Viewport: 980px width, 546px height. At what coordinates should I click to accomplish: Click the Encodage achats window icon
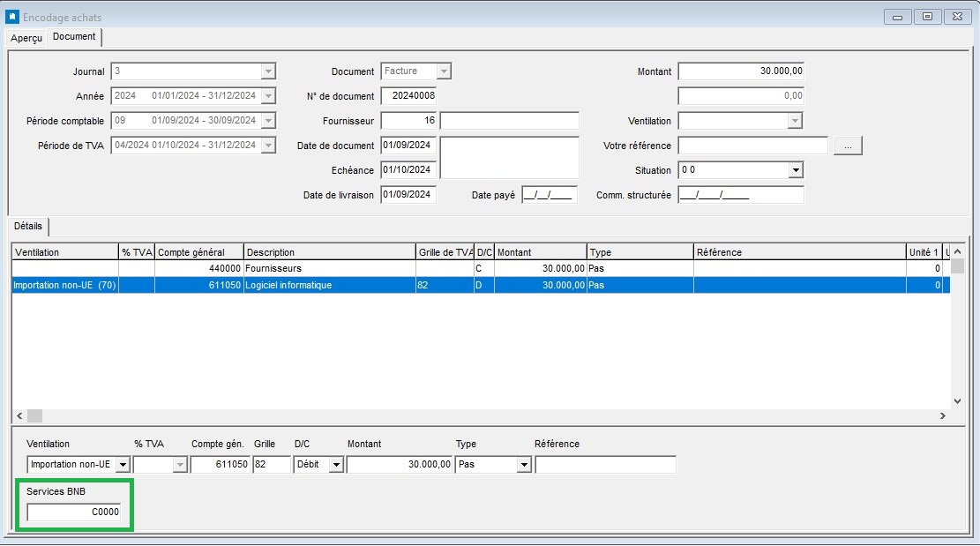[x=11, y=17]
